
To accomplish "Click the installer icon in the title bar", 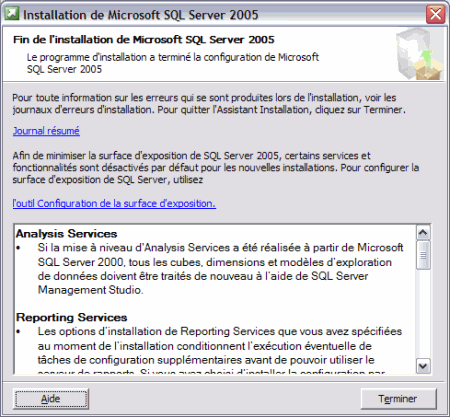I will (x=12, y=14).
